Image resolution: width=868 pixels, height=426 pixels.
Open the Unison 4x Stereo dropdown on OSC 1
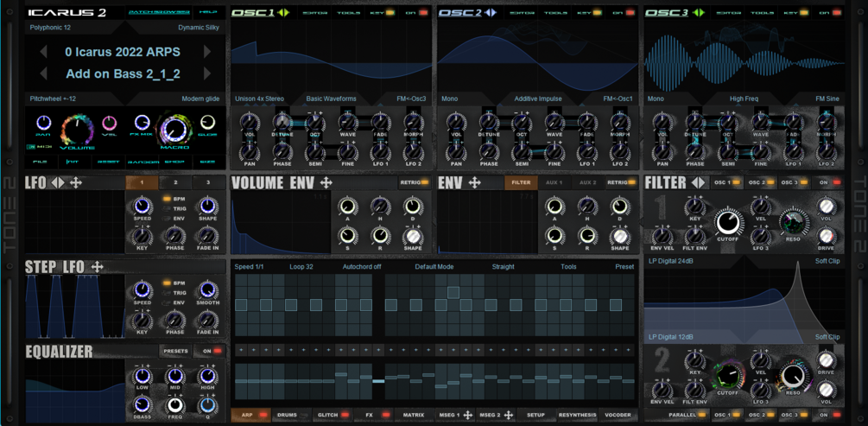click(x=259, y=99)
